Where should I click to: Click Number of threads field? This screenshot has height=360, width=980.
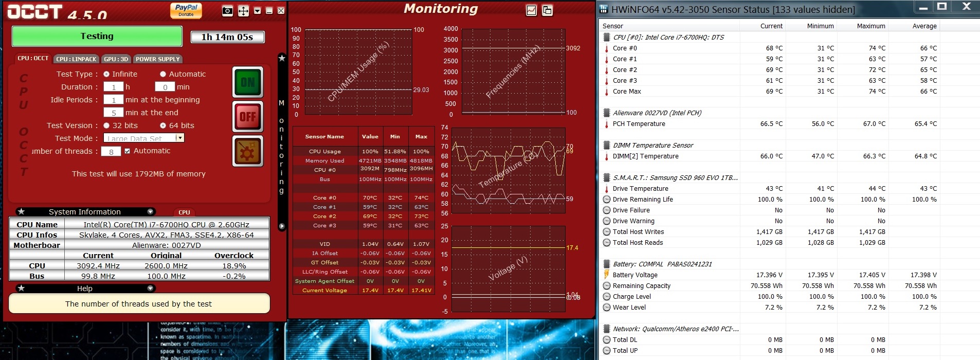click(x=111, y=152)
